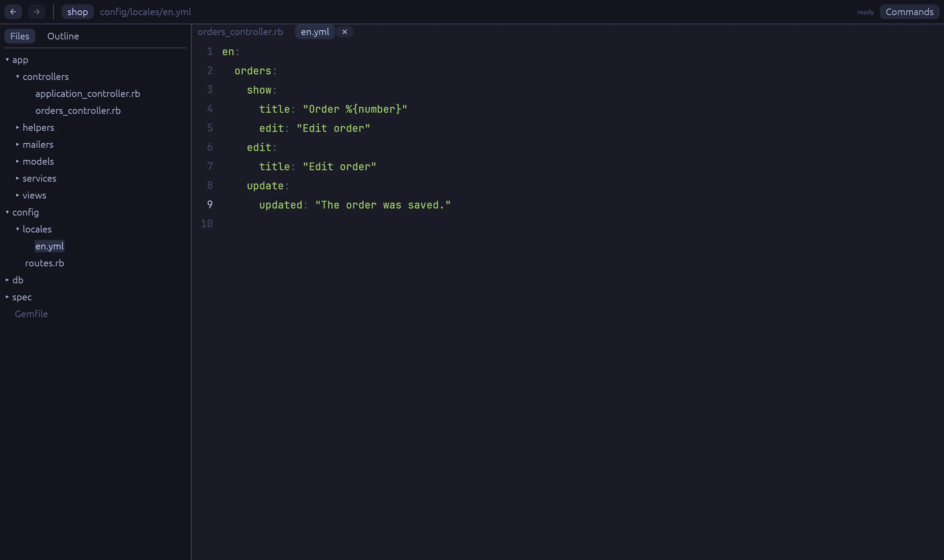Screen dimensions: 944x560
Task: Collapse the config folder arrow
Action: pyautogui.click(x=7, y=213)
